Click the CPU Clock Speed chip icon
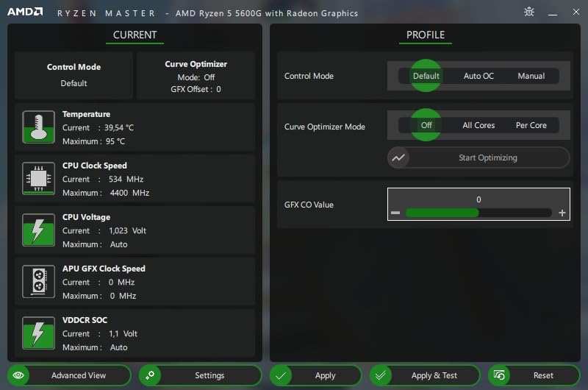 [x=38, y=178]
